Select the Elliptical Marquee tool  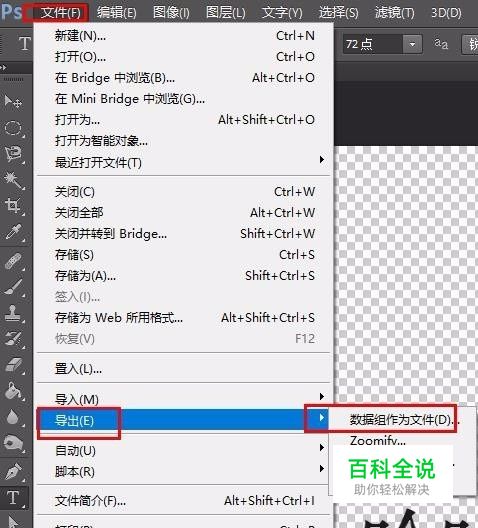coord(13,128)
